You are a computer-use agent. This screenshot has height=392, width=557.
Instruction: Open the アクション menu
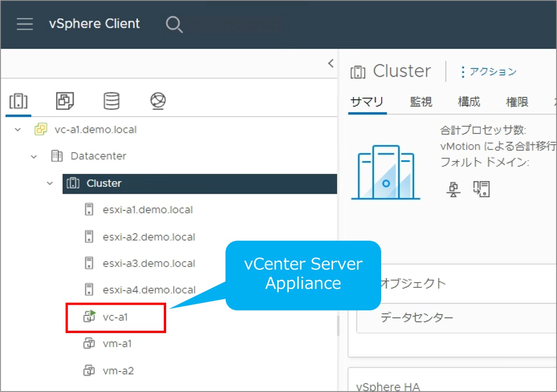[x=489, y=72]
